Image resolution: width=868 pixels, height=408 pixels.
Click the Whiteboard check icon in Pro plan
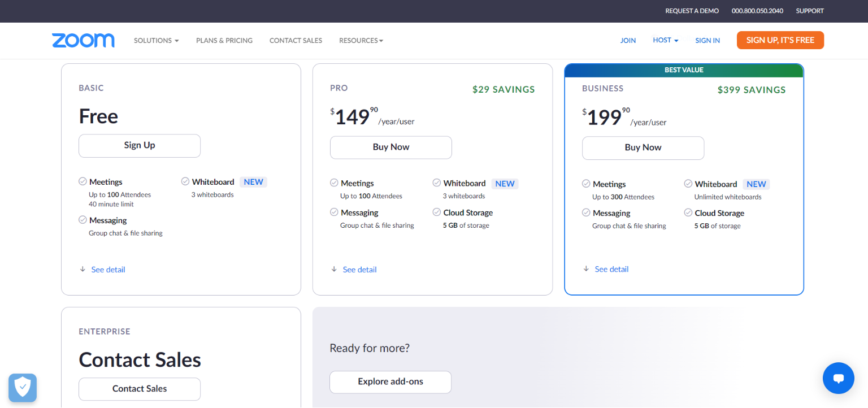tap(437, 183)
